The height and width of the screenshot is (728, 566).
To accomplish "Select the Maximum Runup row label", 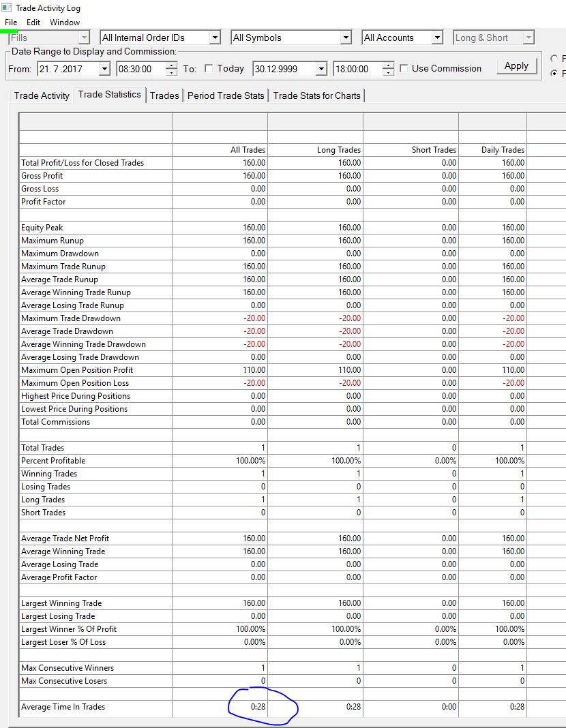I will [53, 241].
